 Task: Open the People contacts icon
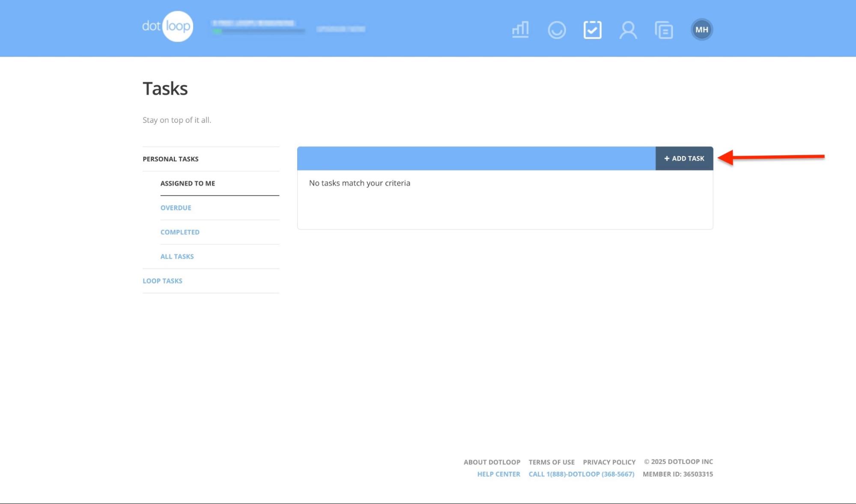(x=628, y=30)
